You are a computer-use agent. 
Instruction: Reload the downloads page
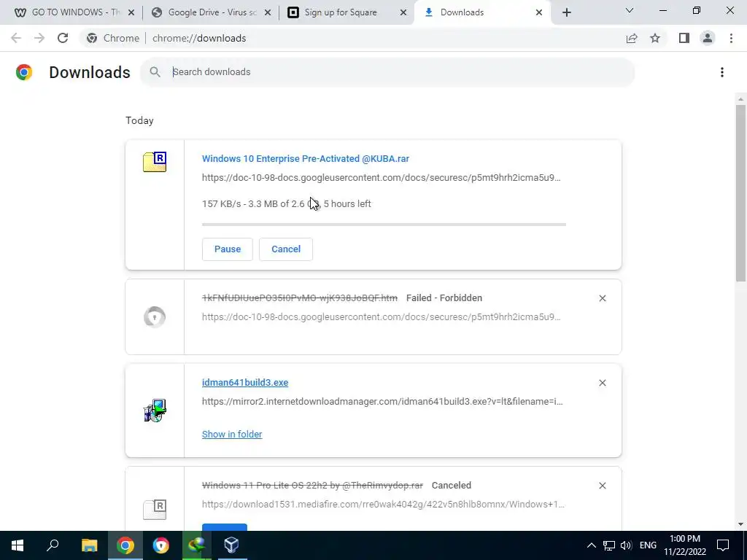63,38
